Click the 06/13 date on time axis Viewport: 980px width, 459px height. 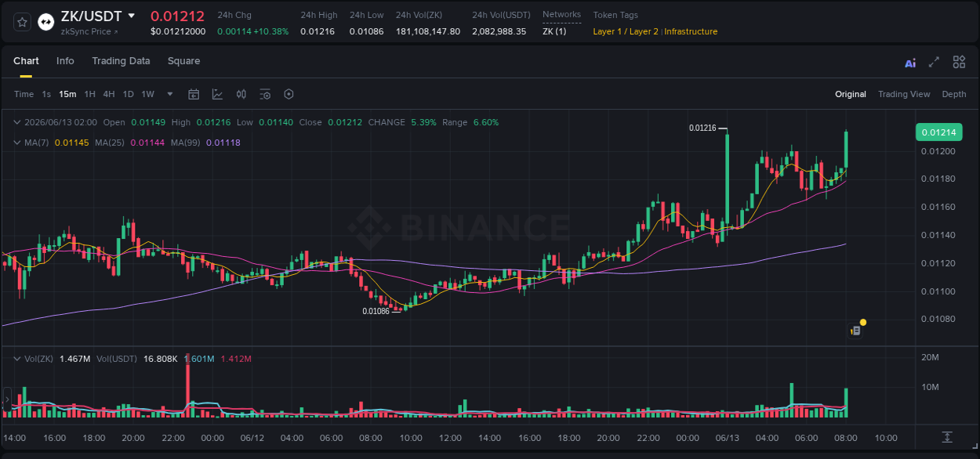[728, 438]
